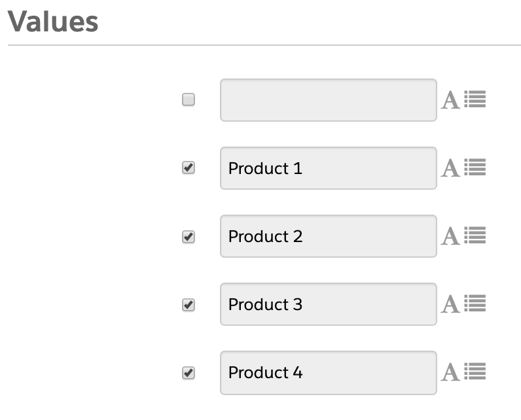The height and width of the screenshot is (420, 521).
Task: Click the list icon next to Product 3
Action: (x=475, y=304)
